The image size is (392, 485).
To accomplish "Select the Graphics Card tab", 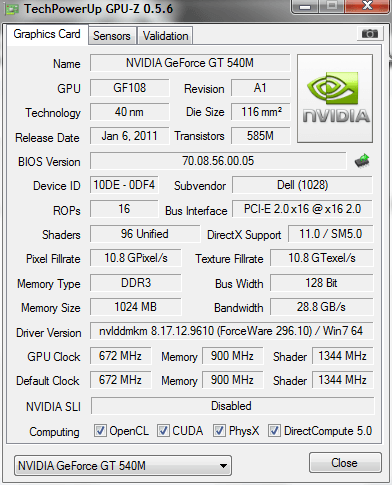I will pos(47,34).
